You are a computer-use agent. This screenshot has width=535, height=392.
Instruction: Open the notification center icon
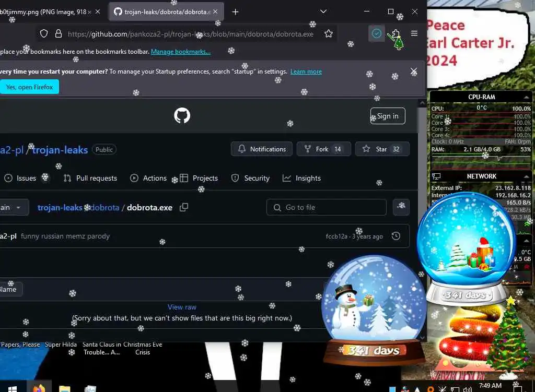(x=518, y=388)
